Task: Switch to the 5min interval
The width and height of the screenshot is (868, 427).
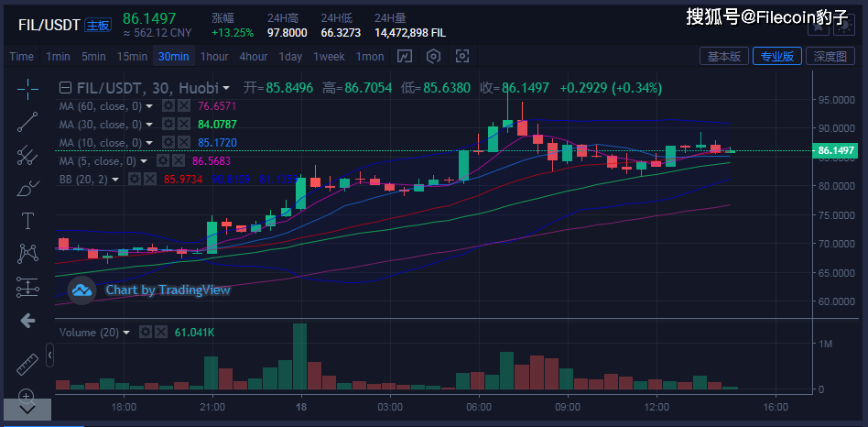Action: click(93, 57)
